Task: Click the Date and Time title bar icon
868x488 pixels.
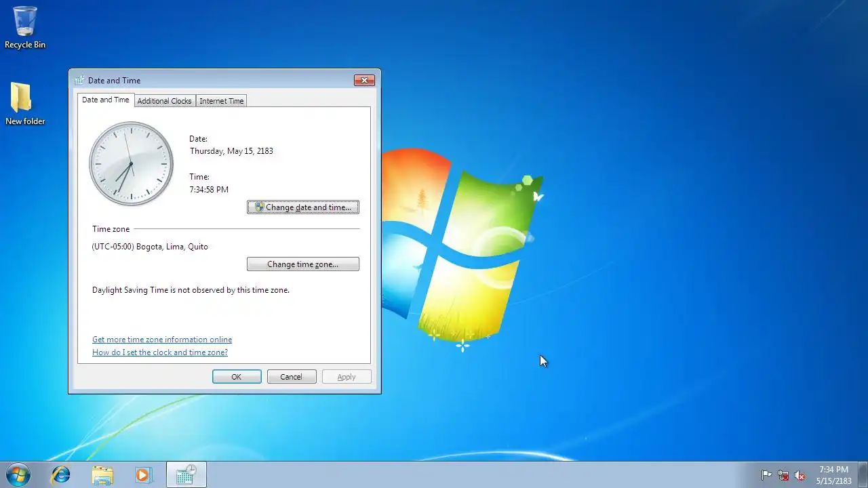Action: pyautogui.click(x=79, y=80)
